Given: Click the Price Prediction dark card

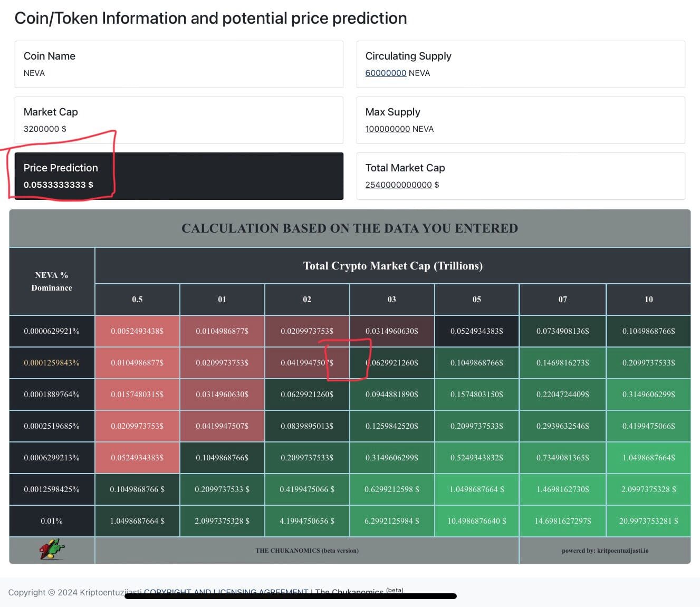Looking at the screenshot, I should (x=179, y=176).
